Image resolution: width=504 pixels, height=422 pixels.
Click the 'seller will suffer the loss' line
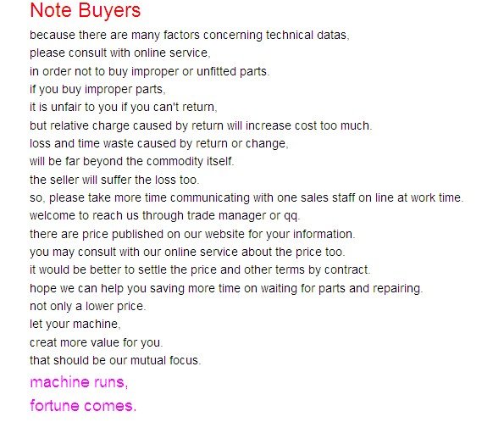[x=114, y=180]
